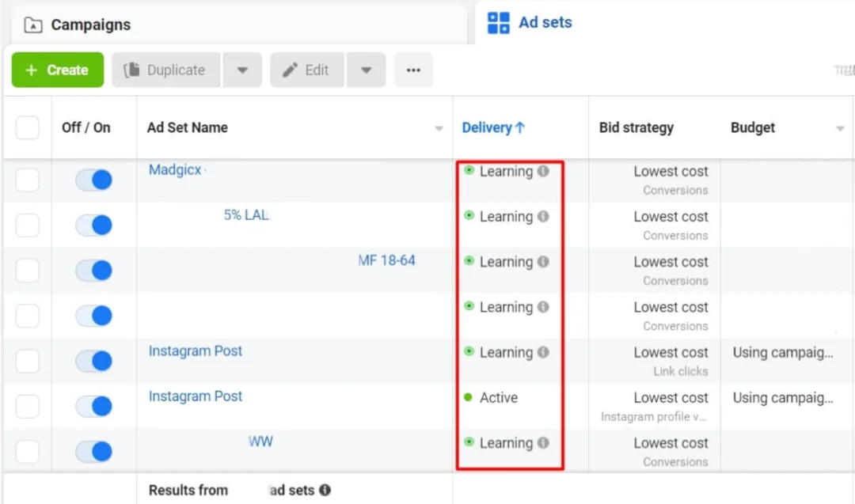Open the Budget column dropdown arrow
The width and height of the screenshot is (855, 504).
click(840, 129)
